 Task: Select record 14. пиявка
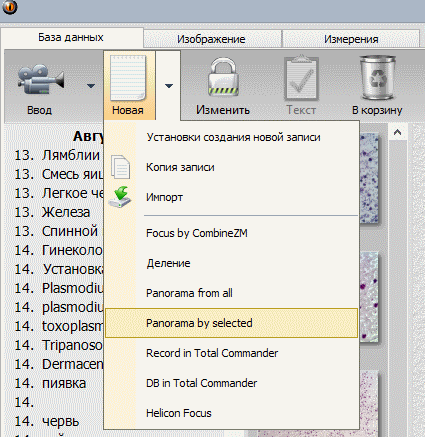pyautogui.click(x=50, y=383)
